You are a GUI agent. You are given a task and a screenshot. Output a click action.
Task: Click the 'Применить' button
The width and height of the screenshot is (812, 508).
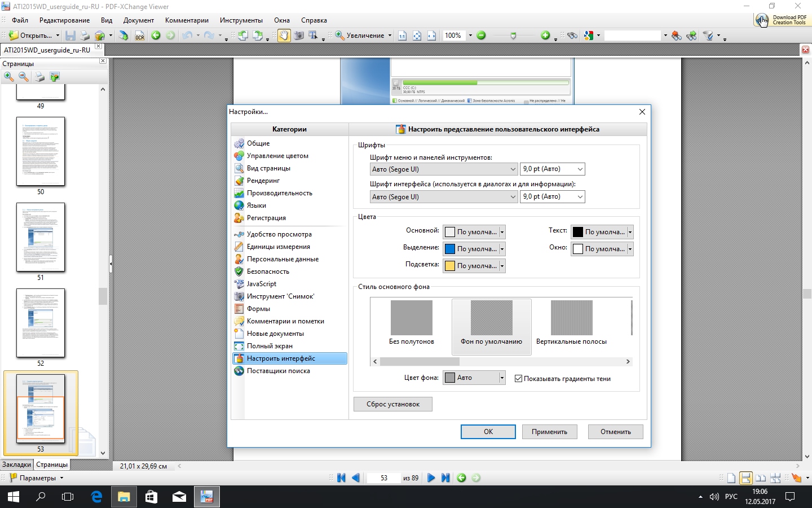coord(549,432)
